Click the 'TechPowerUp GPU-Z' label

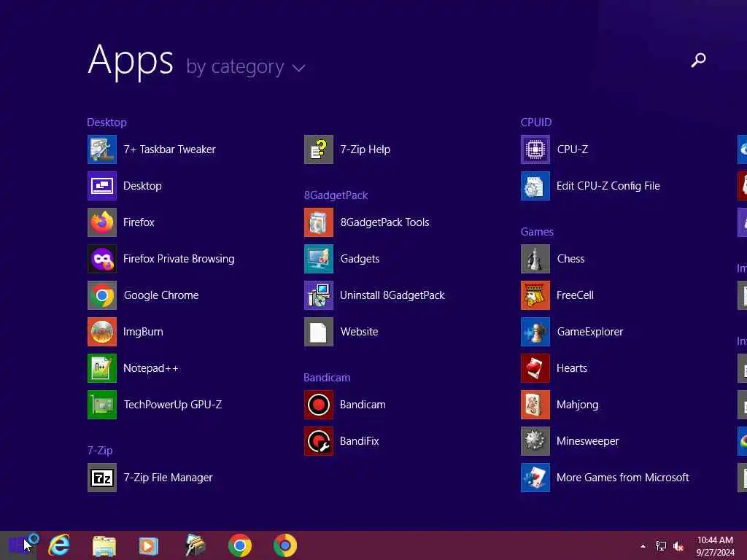tap(172, 405)
